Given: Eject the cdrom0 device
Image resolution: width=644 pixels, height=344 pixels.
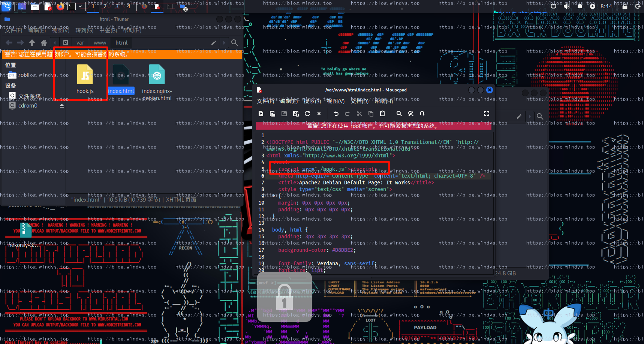Looking at the screenshot, I should 62,106.
